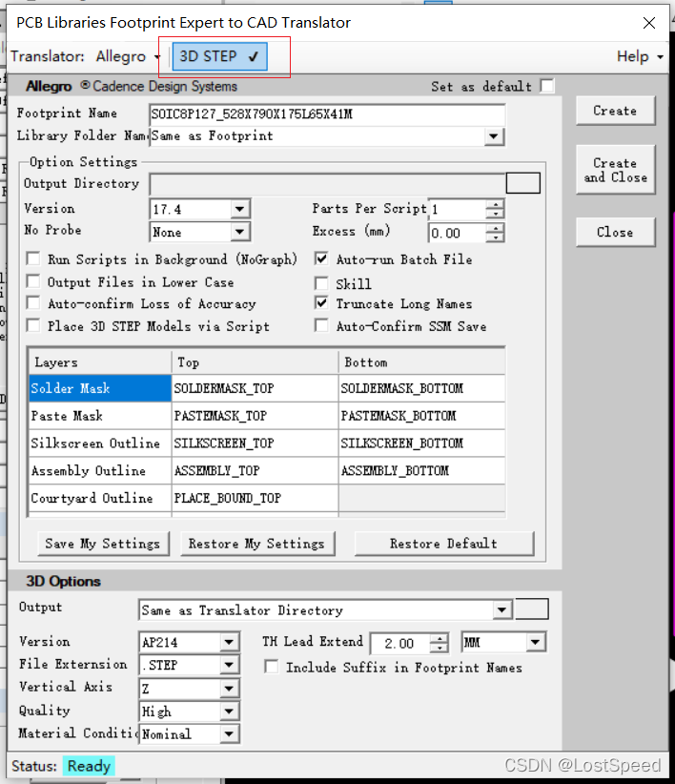Screen dimensions: 675x784
Task: Click the Layers column header
Action: click(100, 362)
